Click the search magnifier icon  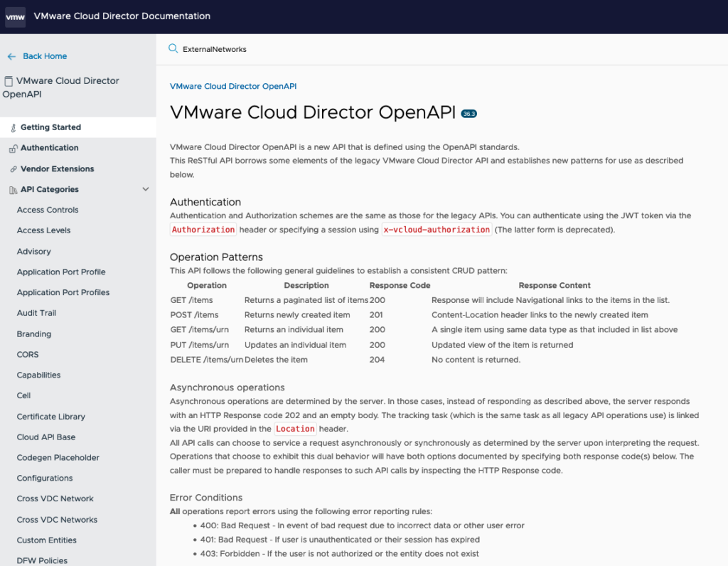pos(173,49)
